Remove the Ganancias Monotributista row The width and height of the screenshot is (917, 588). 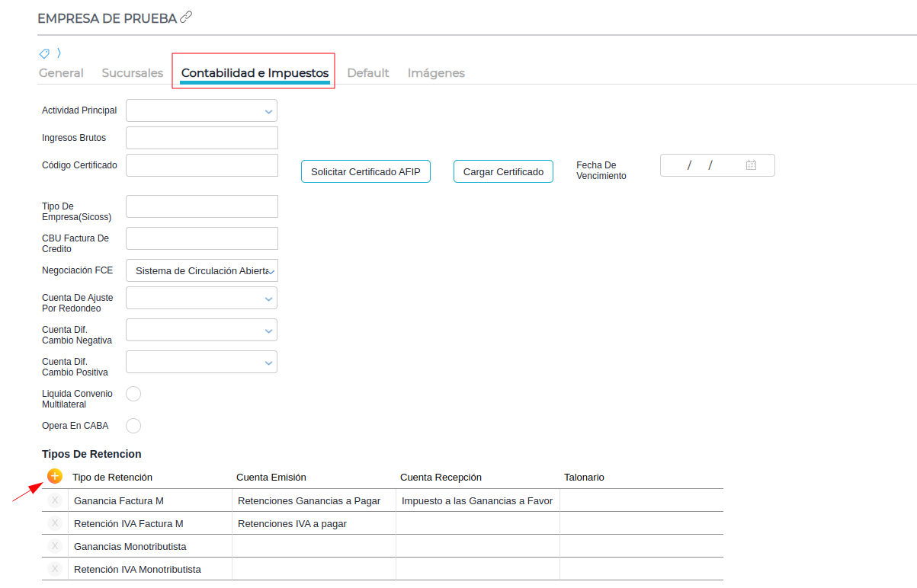(x=55, y=546)
